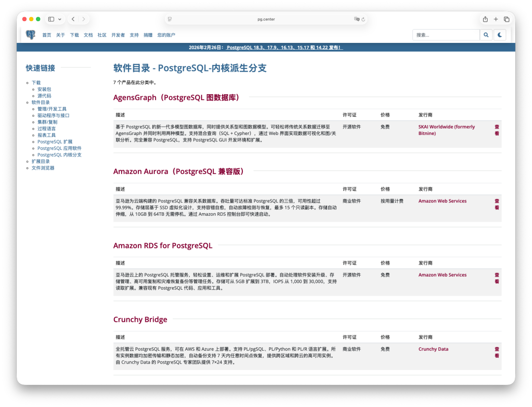This screenshot has height=407, width=532.
Task: Open the 开发者 nav item
Action: [x=118, y=35]
